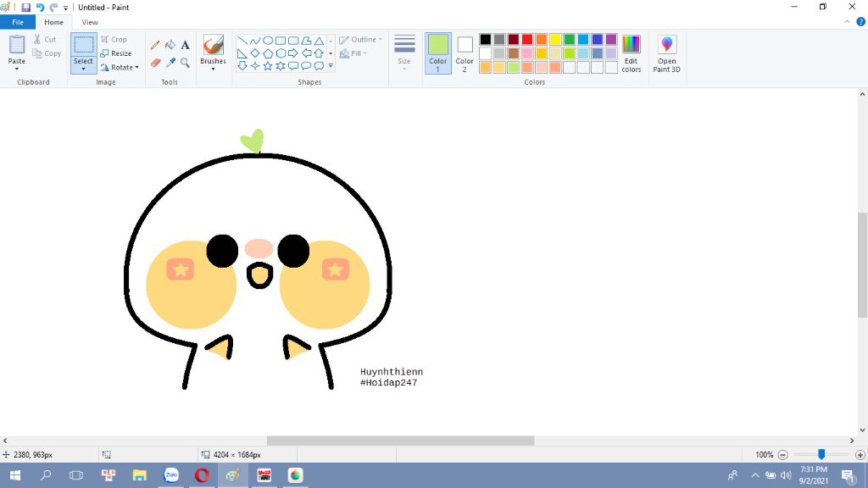Pick the Pentagon shape
This screenshot has width=868, height=488.
click(267, 53)
